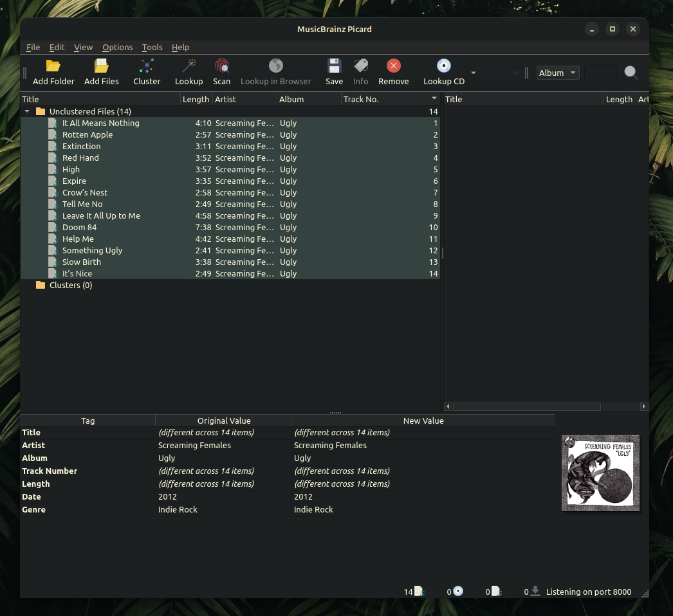Open the Lookup CD drive dropdown arrow

point(474,73)
